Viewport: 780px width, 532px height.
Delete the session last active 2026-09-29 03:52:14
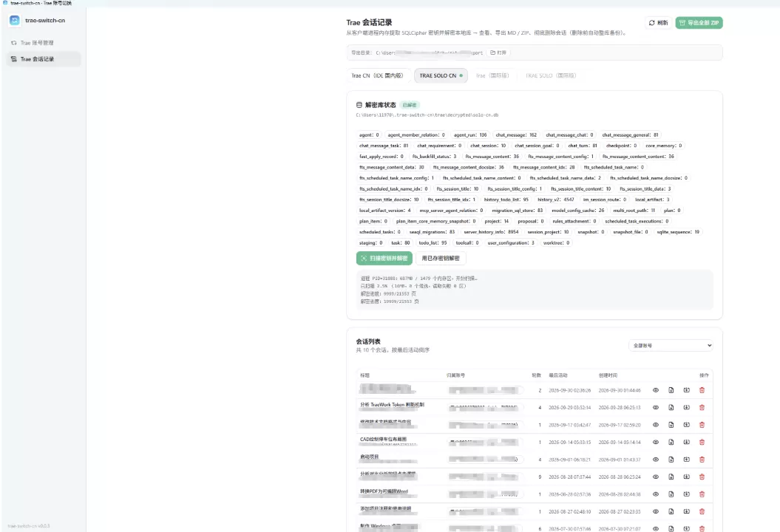pos(702,407)
